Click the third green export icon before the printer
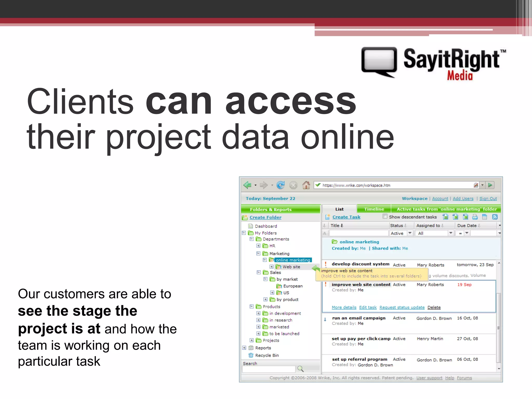The width and height of the screenshot is (532, 399). (465, 217)
